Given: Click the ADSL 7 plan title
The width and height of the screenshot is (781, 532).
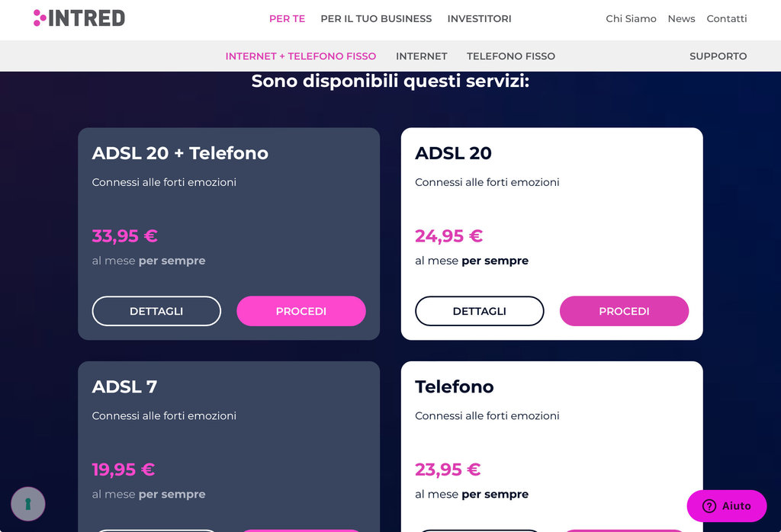Looking at the screenshot, I should pos(124,386).
